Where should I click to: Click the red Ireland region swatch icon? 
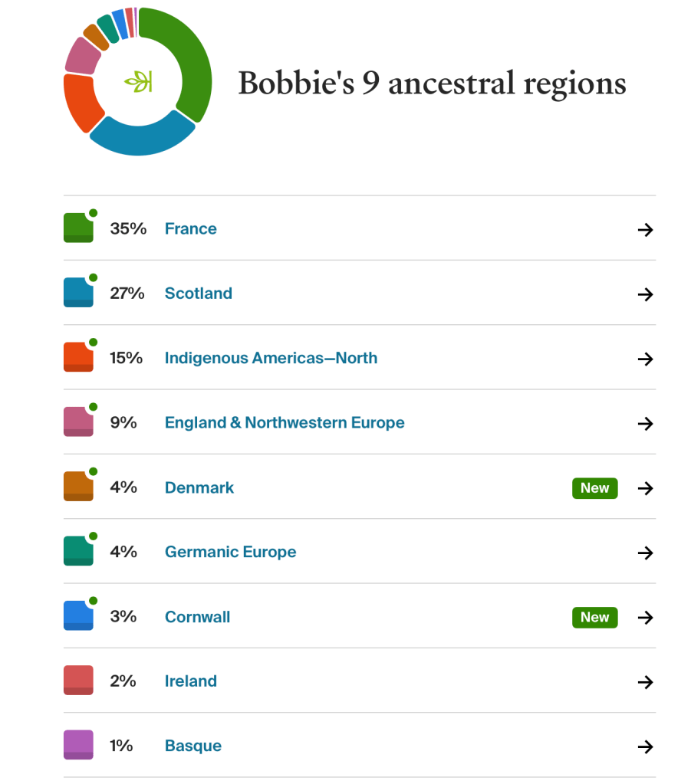[x=78, y=681]
